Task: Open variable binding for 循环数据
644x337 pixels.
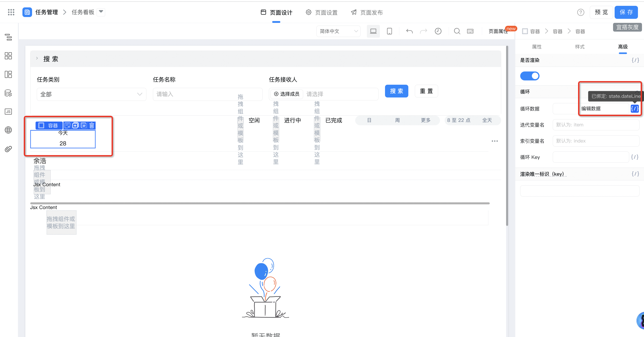Action: 635,108
